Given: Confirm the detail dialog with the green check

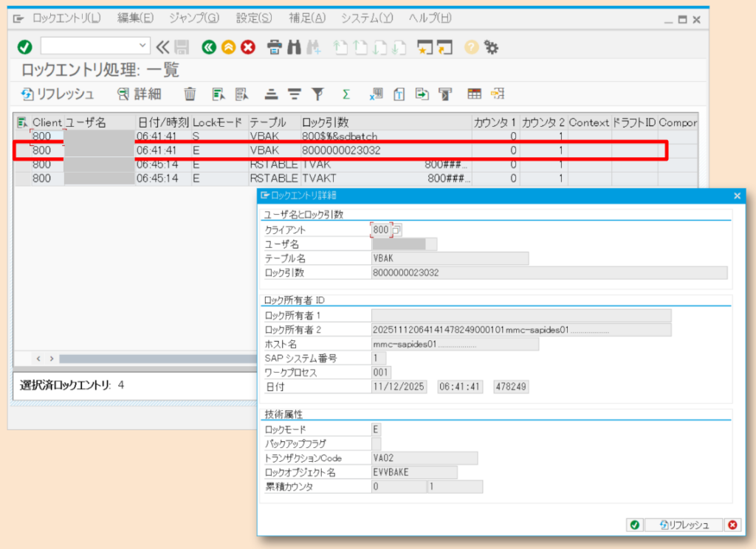Looking at the screenshot, I should pos(635,525).
